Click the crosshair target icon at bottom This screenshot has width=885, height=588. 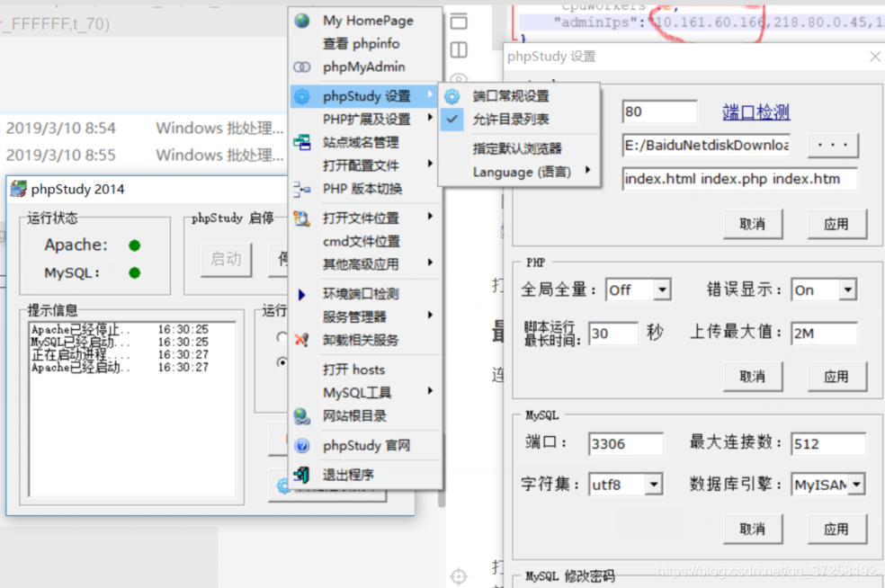[459, 576]
